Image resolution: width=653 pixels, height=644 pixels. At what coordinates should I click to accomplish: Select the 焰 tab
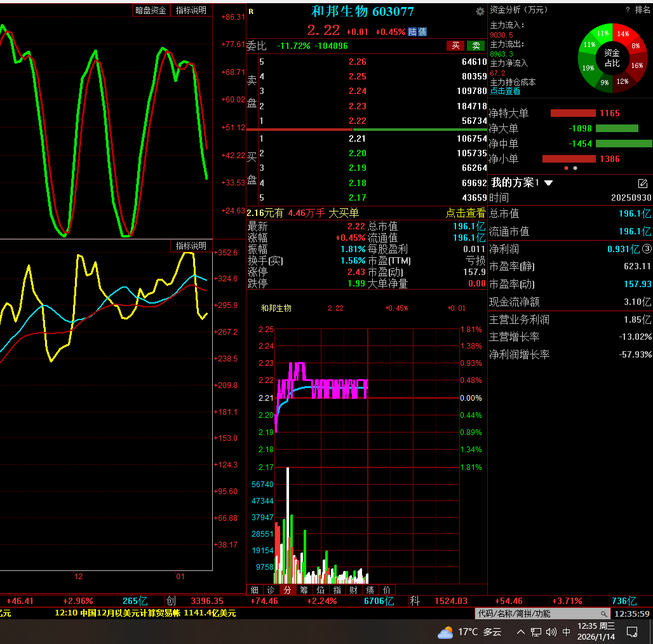320,590
